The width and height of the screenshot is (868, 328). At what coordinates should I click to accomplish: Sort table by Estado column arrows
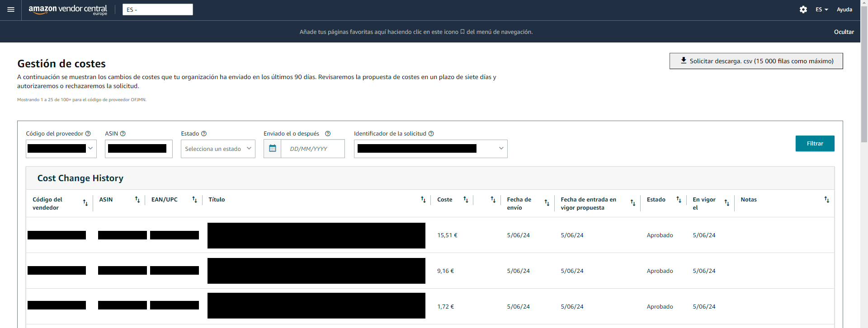coord(679,200)
